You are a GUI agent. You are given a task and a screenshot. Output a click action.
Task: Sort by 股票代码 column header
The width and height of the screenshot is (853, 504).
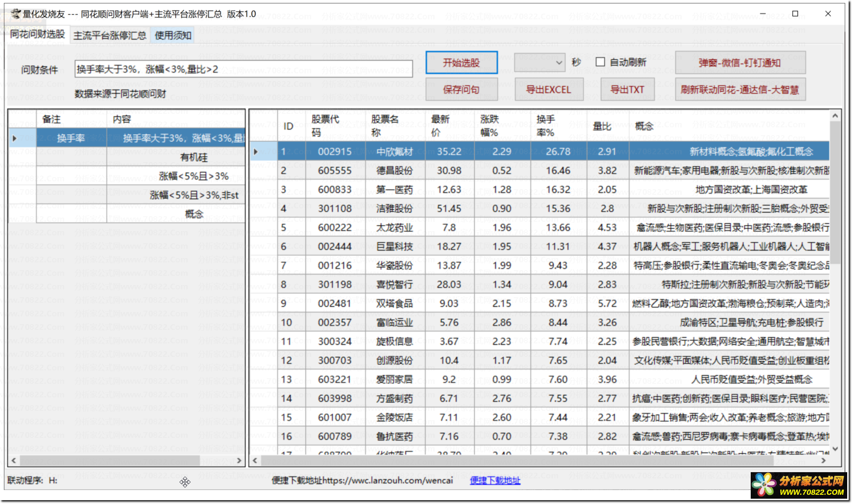point(335,126)
